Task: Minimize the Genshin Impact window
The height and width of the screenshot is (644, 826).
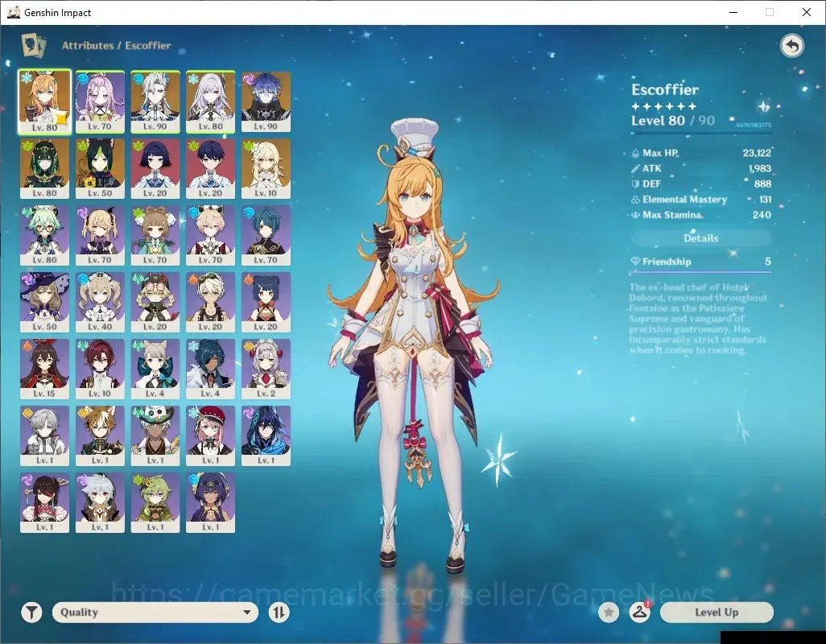Action: point(733,12)
